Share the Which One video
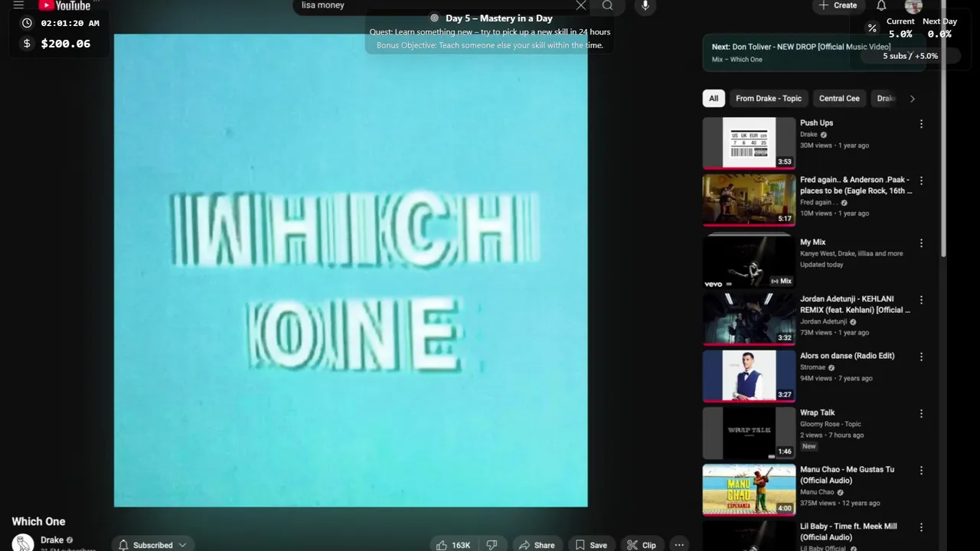980x551 pixels. 537,545
